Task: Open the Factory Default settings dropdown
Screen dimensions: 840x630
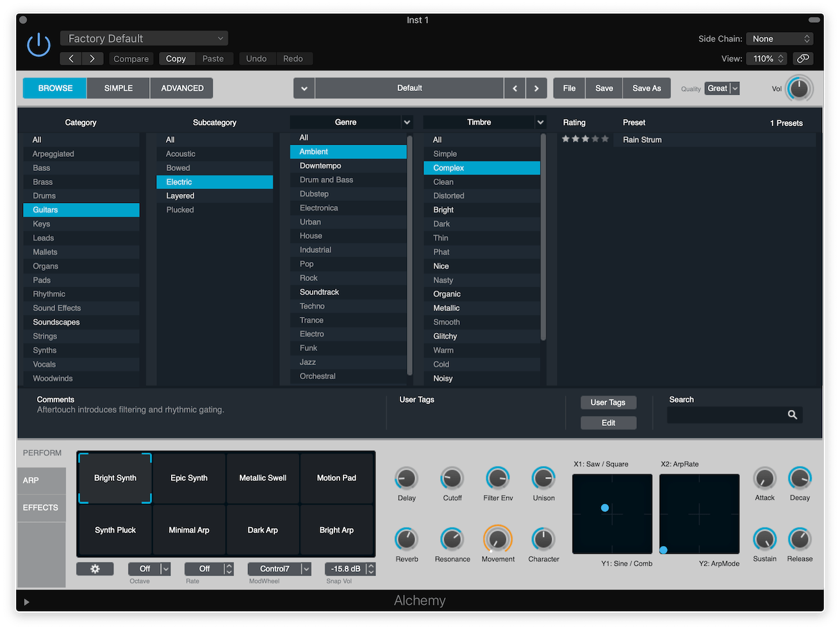Action: (x=144, y=38)
